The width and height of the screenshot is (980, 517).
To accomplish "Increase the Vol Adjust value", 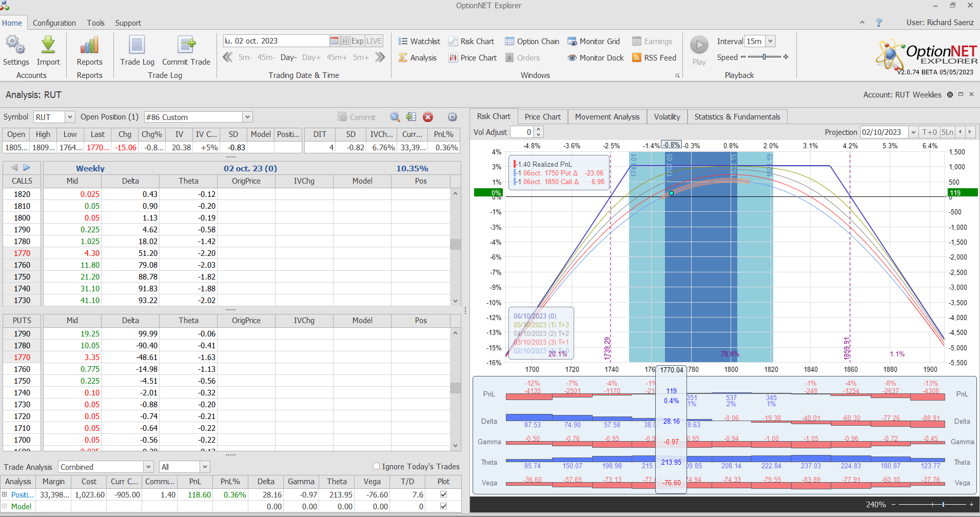I will 539,129.
